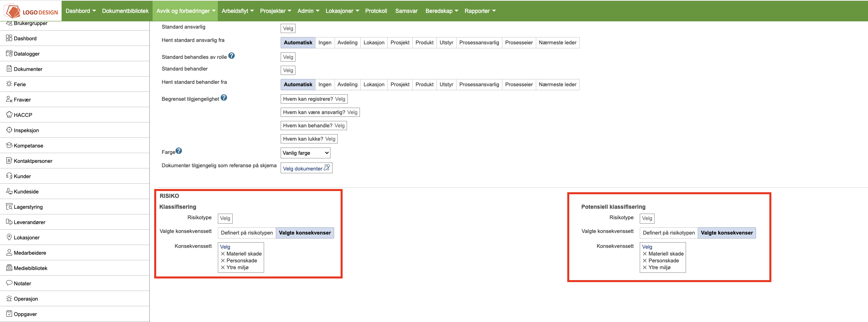Viewport: 868px width, 322px height.
Task: Click the Lokasjoner pin icon in sidebar
Action: click(9, 237)
